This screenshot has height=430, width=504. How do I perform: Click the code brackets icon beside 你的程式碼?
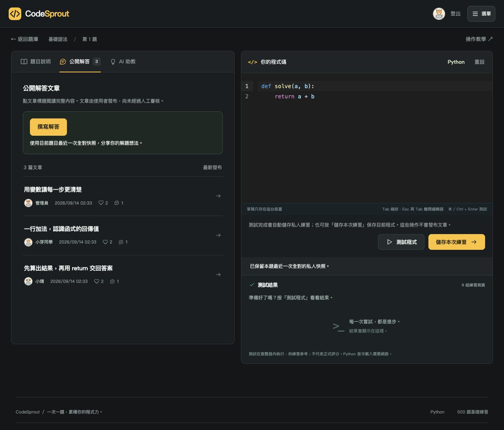click(252, 62)
